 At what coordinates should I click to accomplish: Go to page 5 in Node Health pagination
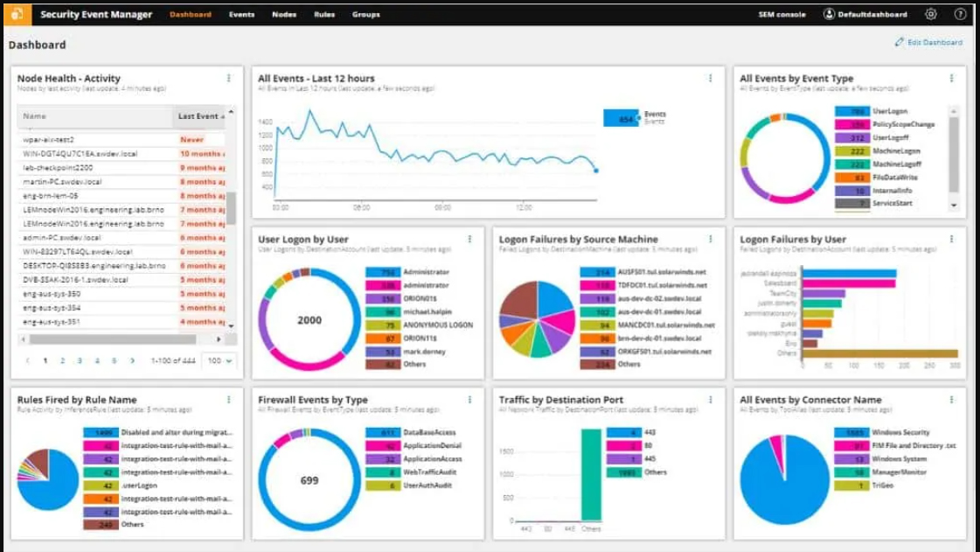(x=114, y=360)
